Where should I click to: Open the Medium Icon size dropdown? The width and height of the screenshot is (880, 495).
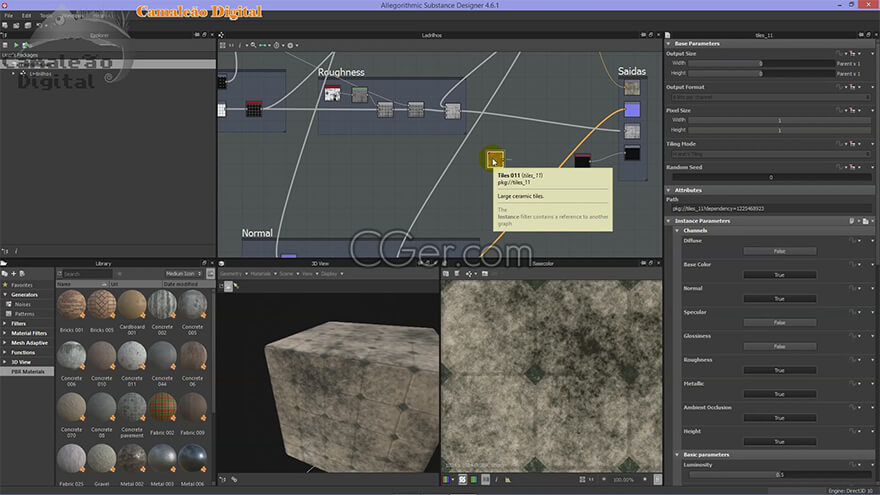[184, 274]
